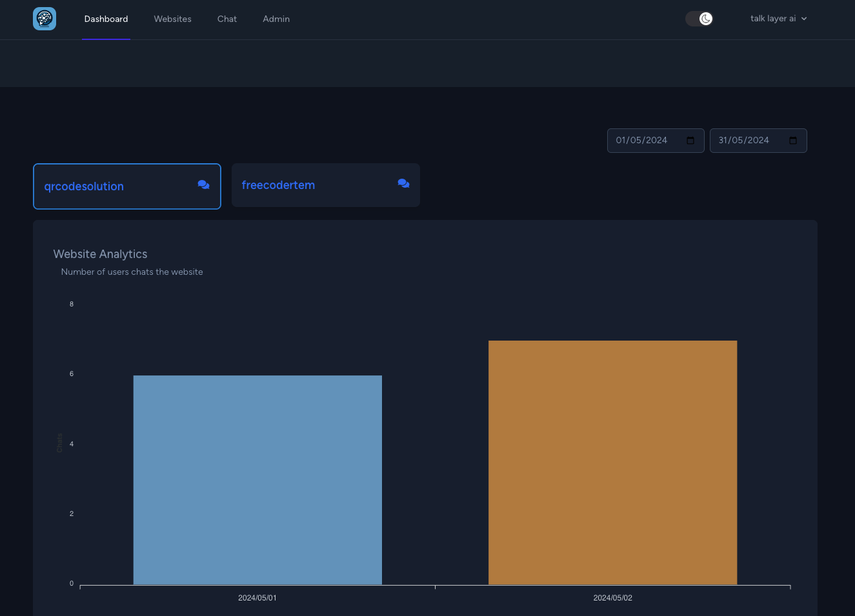Open the Chat tab
This screenshot has width=855, height=616.
227,19
